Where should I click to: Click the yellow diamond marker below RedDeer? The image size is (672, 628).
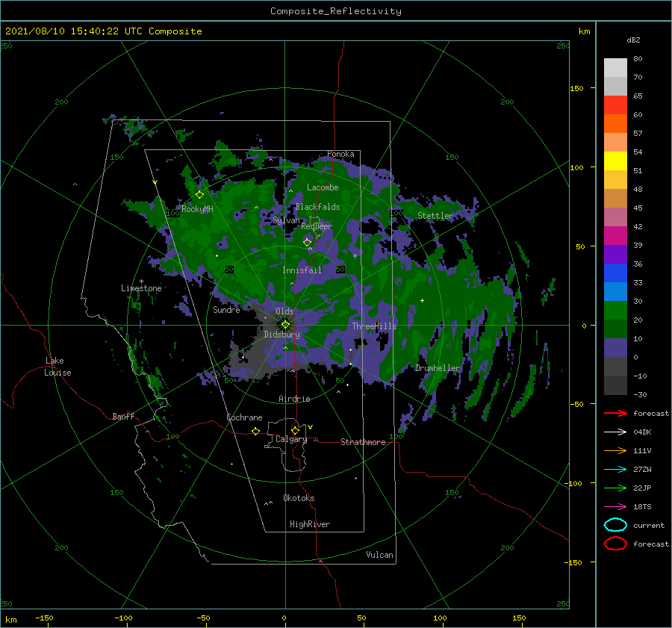pos(308,242)
